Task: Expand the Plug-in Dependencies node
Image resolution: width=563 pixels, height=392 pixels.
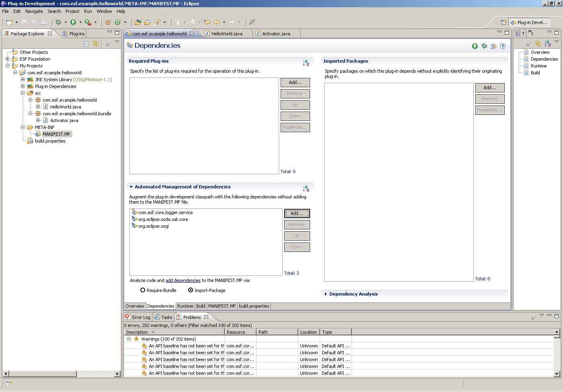Action: pos(23,86)
